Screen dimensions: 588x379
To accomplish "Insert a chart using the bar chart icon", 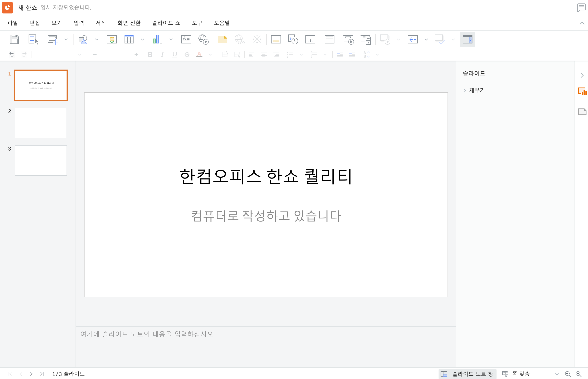I will (x=157, y=39).
